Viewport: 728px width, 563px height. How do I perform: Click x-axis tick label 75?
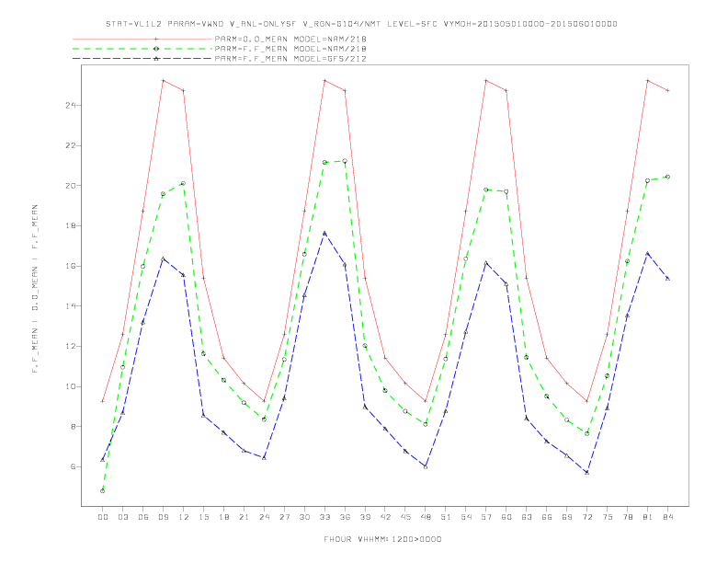click(608, 517)
